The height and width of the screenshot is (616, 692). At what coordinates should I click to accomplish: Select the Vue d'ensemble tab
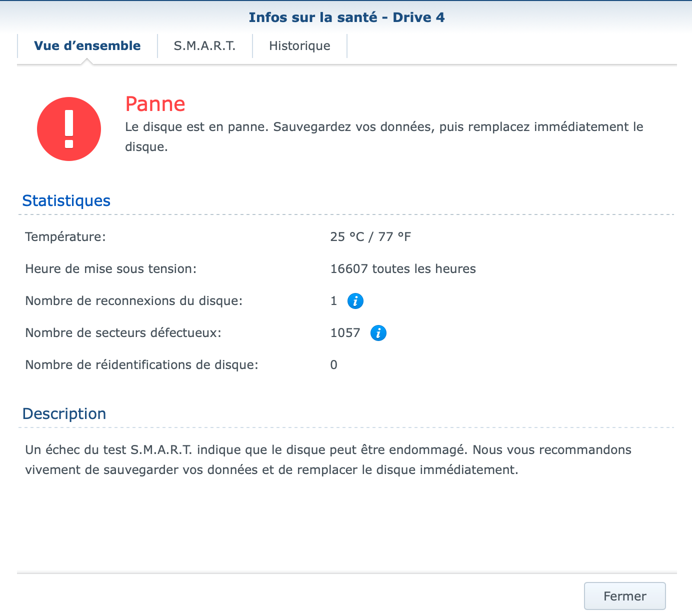(x=87, y=46)
